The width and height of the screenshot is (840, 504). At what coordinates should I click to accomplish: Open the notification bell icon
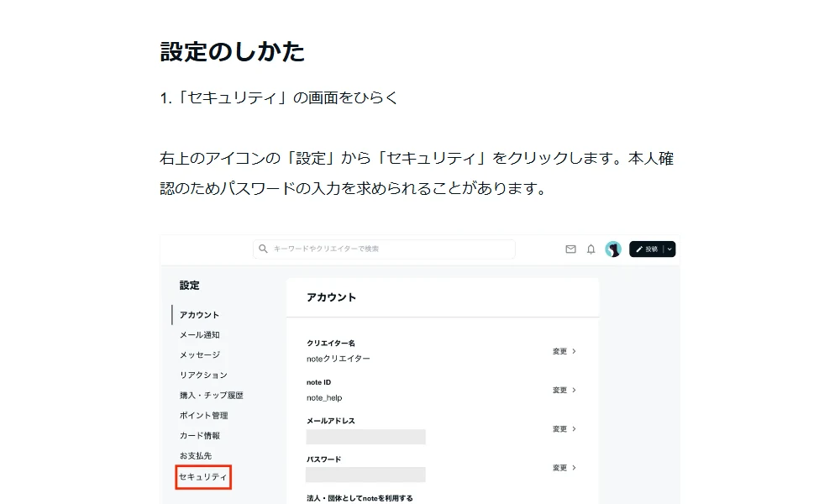pos(591,249)
